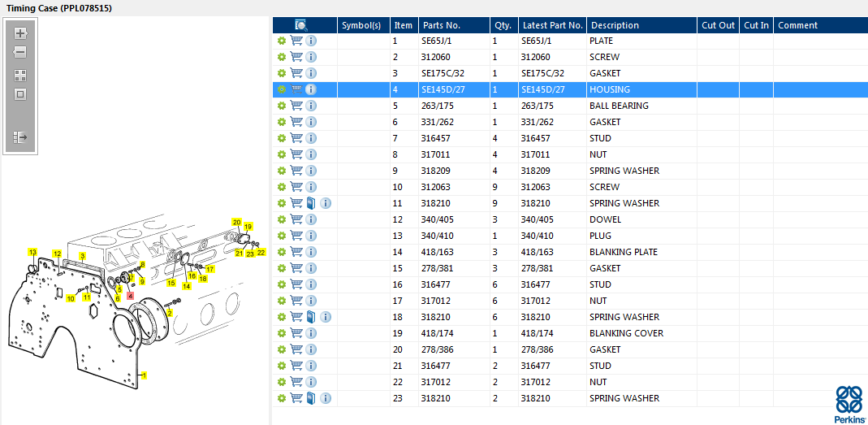This screenshot has height=425, width=868.
Task: Add DOWEL 340/405 to cart
Action: pyautogui.click(x=296, y=219)
